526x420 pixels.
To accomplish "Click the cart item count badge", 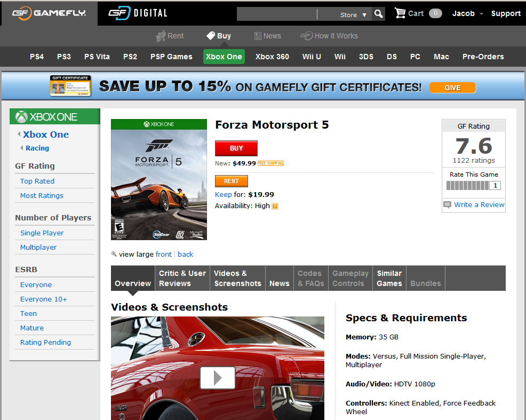I will [x=435, y=13].
